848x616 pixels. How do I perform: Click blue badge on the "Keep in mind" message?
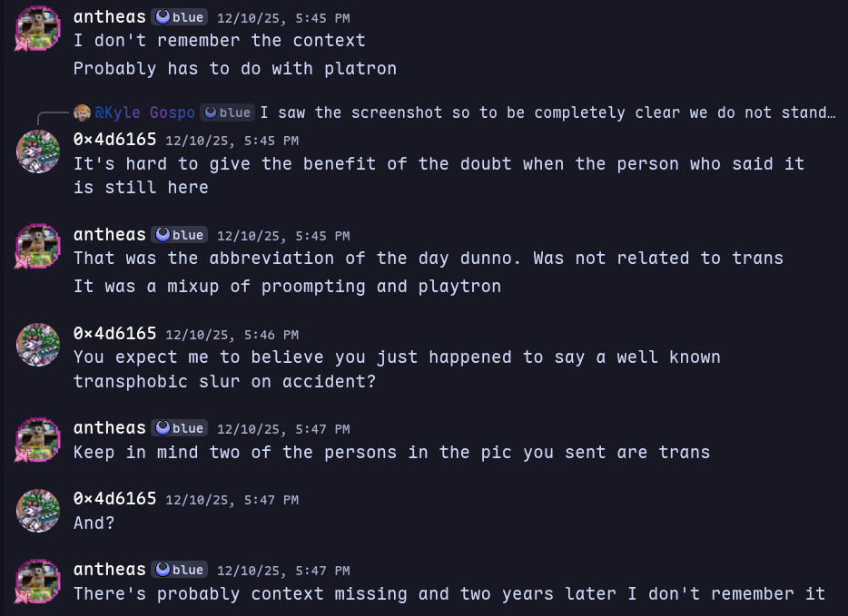[180, 428]
